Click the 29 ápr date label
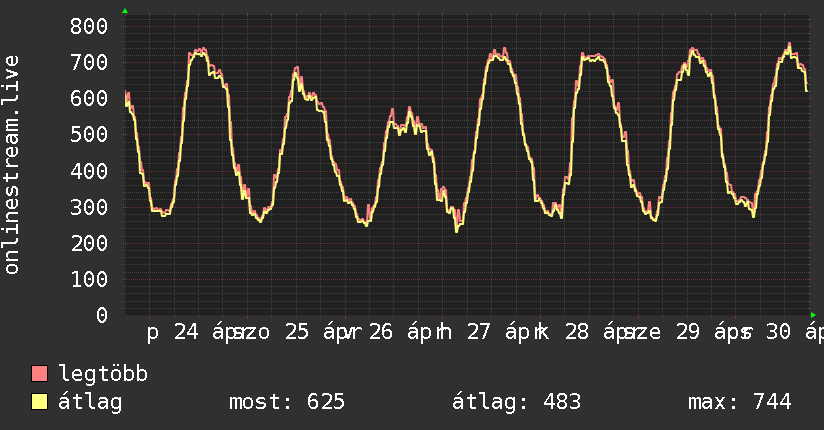Screen dimensions: 824x430 point(700,332)
